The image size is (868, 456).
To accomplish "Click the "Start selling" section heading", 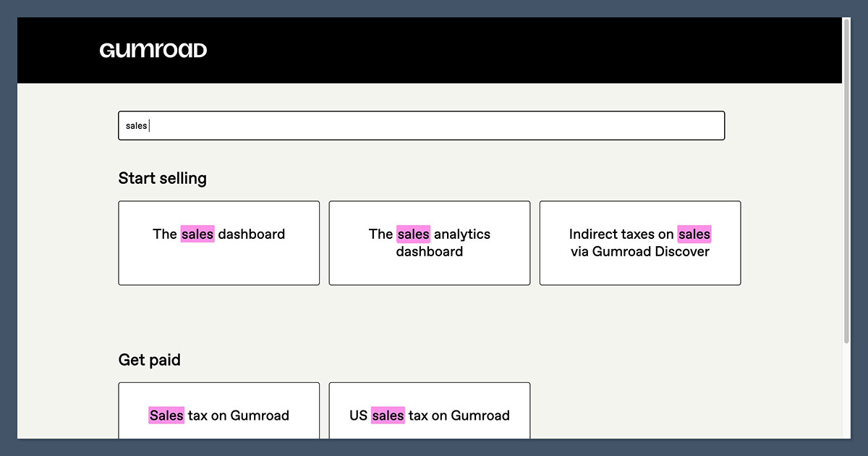I will (163, 178).
